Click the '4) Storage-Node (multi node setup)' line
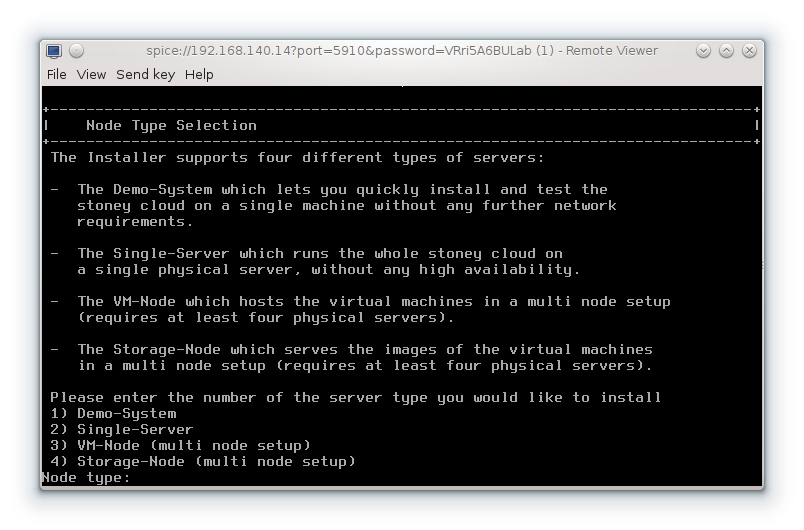 tap(203, 461)
